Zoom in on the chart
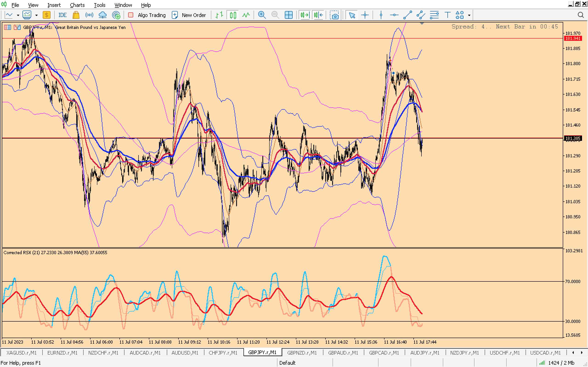Screen dimensions: 588x367 tap(262, 15)
